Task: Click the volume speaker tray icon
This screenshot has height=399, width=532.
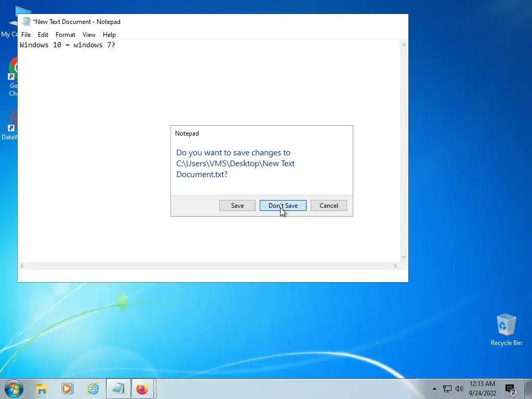Action: point(459,389)
